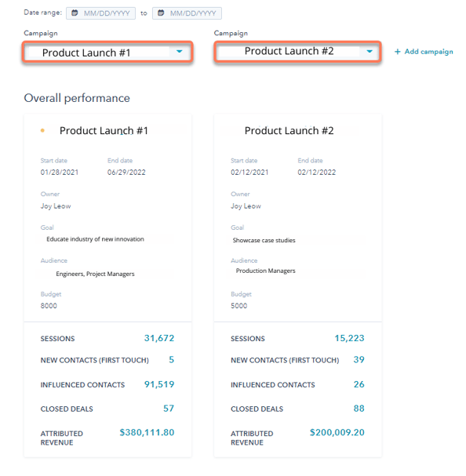Click the Add campaign link
466x476 pixels.
(424, 52)
